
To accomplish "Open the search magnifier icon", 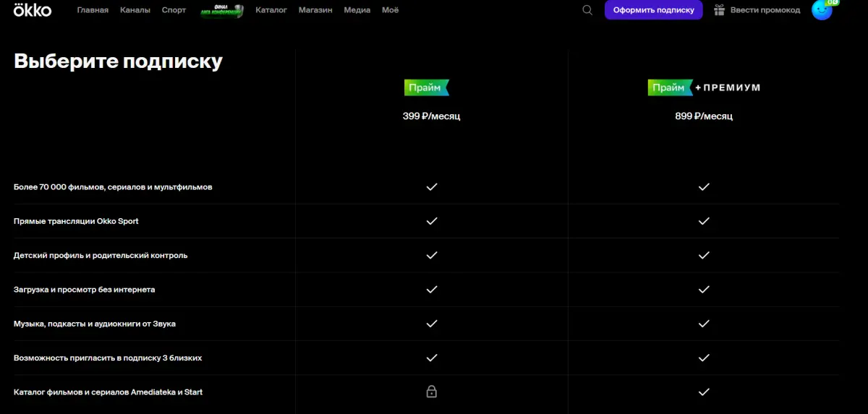I will click(x=587, y=10).
